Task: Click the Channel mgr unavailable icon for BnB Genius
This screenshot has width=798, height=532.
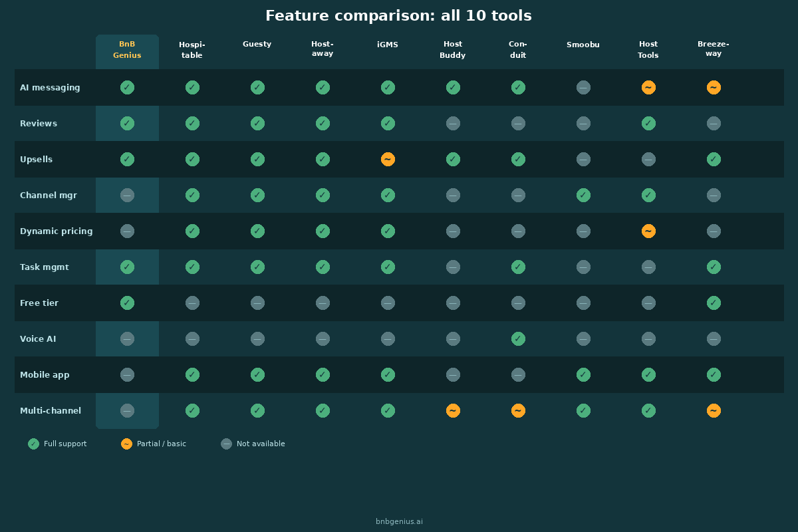Action: point(127,195)
